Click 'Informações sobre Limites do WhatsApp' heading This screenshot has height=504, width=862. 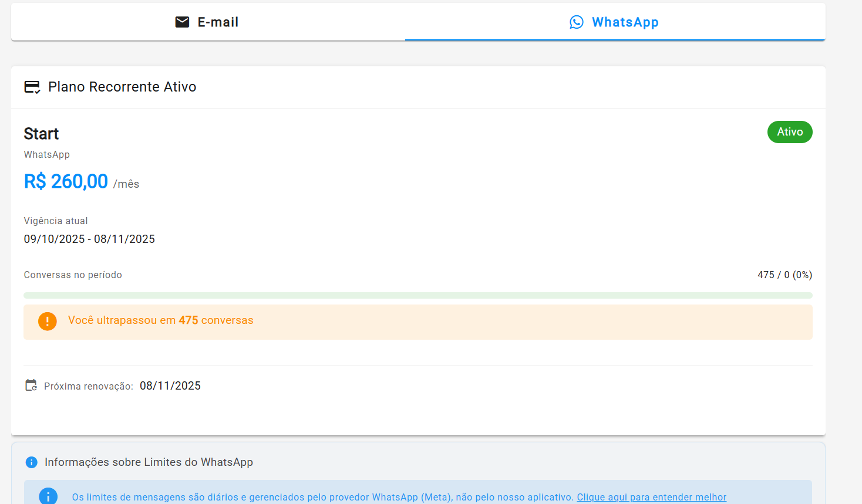(x=149, y=462)
